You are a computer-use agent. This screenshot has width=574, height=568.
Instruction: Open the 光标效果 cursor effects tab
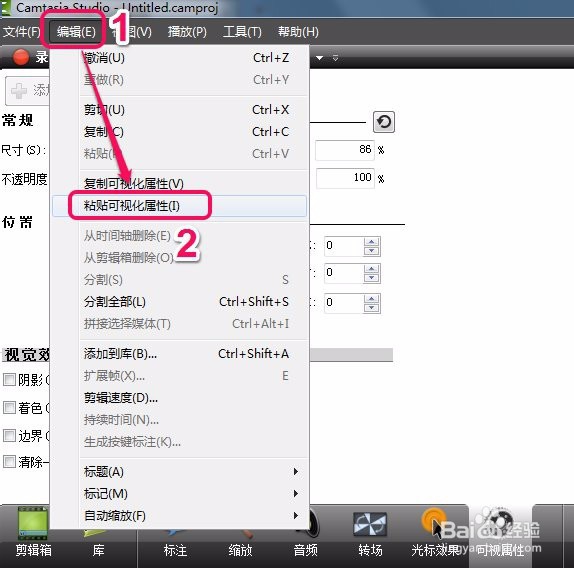(435, 534)
